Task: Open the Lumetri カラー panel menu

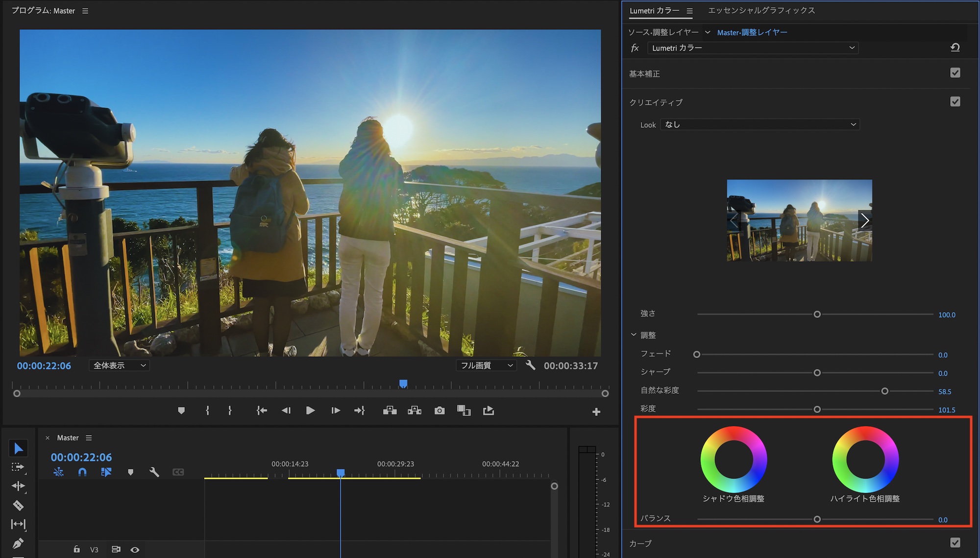Action: (689, 11)
